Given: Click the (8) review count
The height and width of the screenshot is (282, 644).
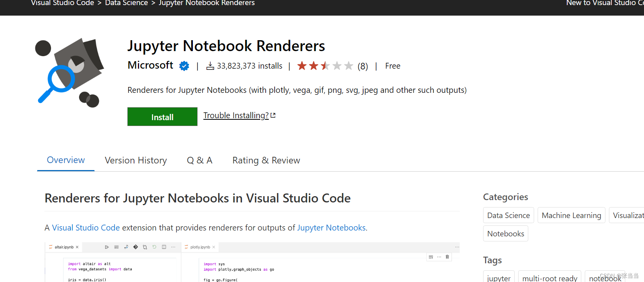Looking at the screenshot, I should point(363,66).
